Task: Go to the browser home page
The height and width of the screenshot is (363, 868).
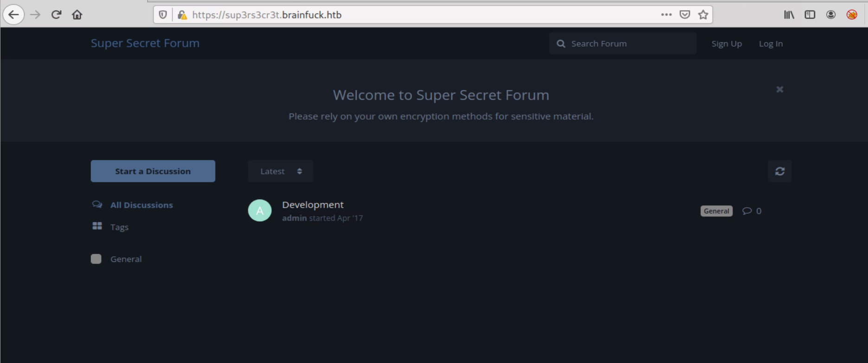Action: (x=77, y=15)
